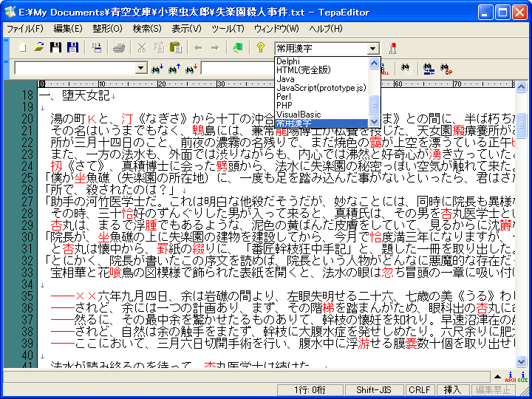Choose PHP from the language list
The image size is (532, 399).
(x=284, y=106)
